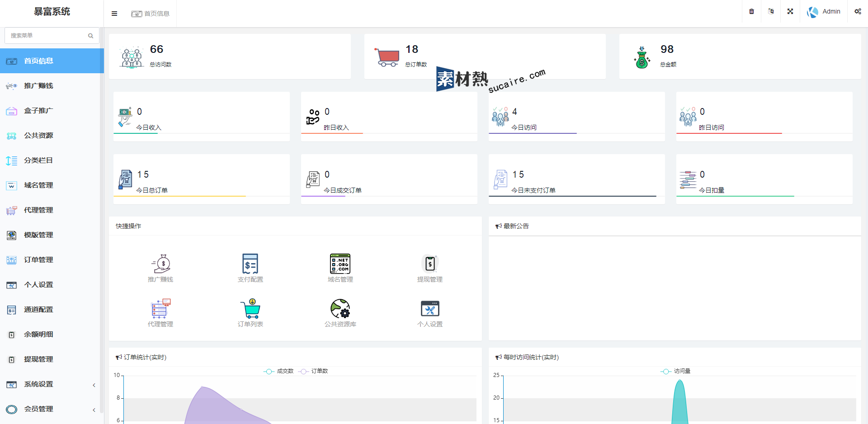
Task: Open 模版管理 in the sidebar
Action: [x=52, y=235]
